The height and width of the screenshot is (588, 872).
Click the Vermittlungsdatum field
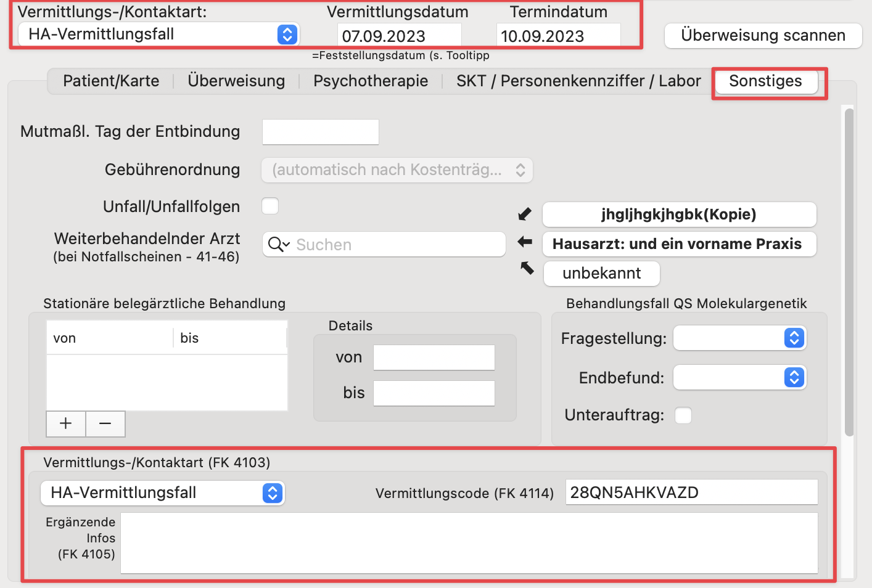[400, 36]
